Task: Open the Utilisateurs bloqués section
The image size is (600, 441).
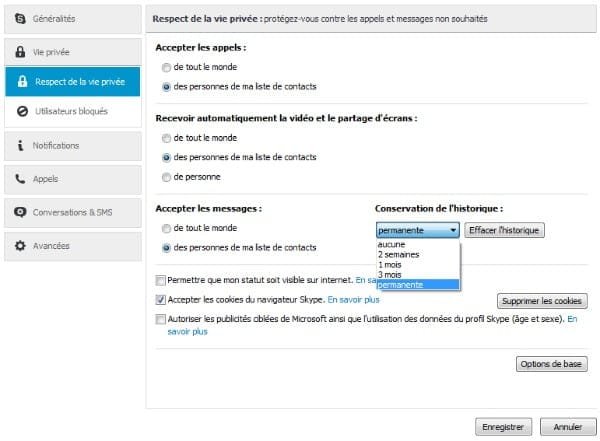Action: point(73,111)
